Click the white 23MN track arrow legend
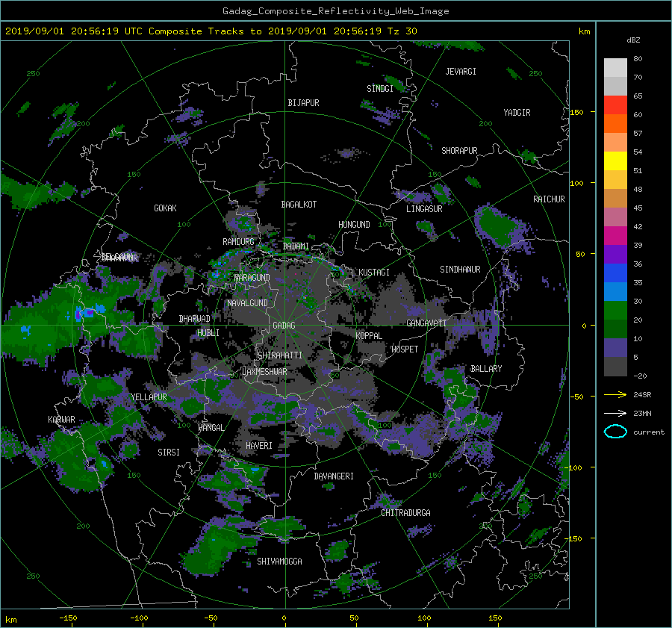The height and width of the screenshot is (628, 672). (615, 414)
